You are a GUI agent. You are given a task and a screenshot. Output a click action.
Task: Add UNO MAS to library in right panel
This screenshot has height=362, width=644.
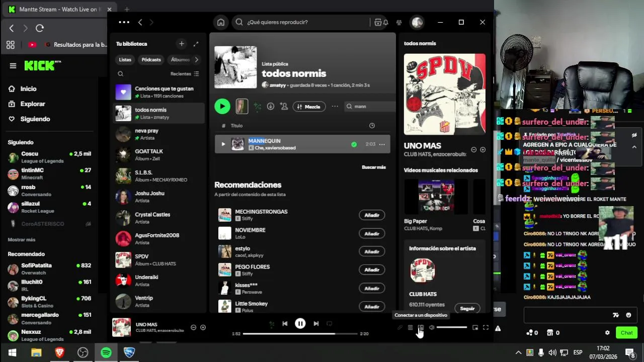point(482,150)
